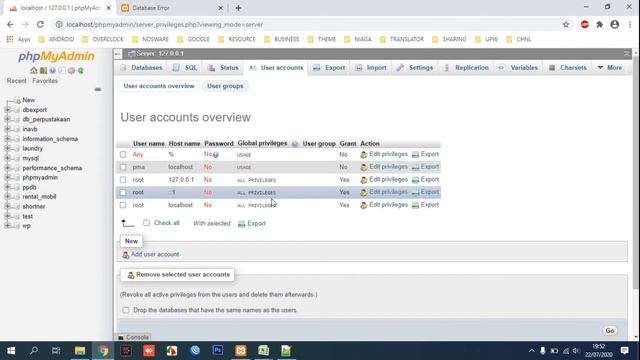The image size is (640, 360).
Task: Open the Variables tab
Action: 519,68
